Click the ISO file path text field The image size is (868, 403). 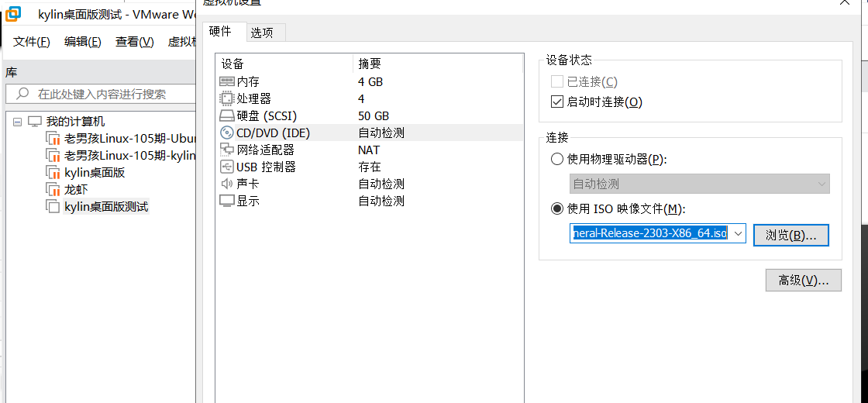click(x=649, y=233)
